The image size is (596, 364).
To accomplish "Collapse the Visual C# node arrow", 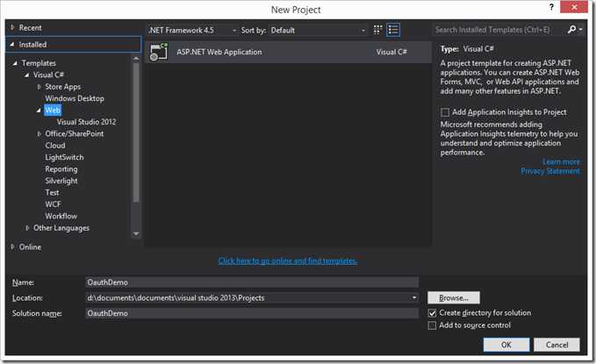I will (x=26, y=75).
